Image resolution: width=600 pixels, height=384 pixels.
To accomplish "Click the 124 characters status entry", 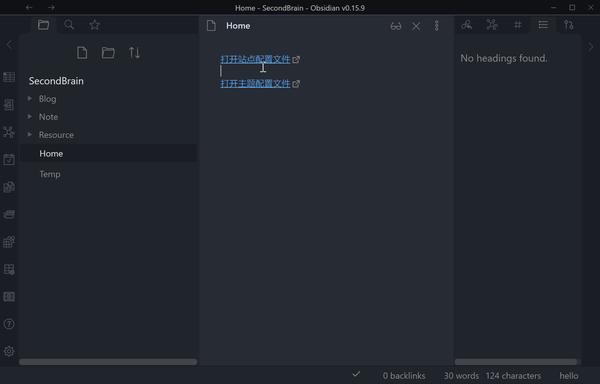I will pos(514,376).
